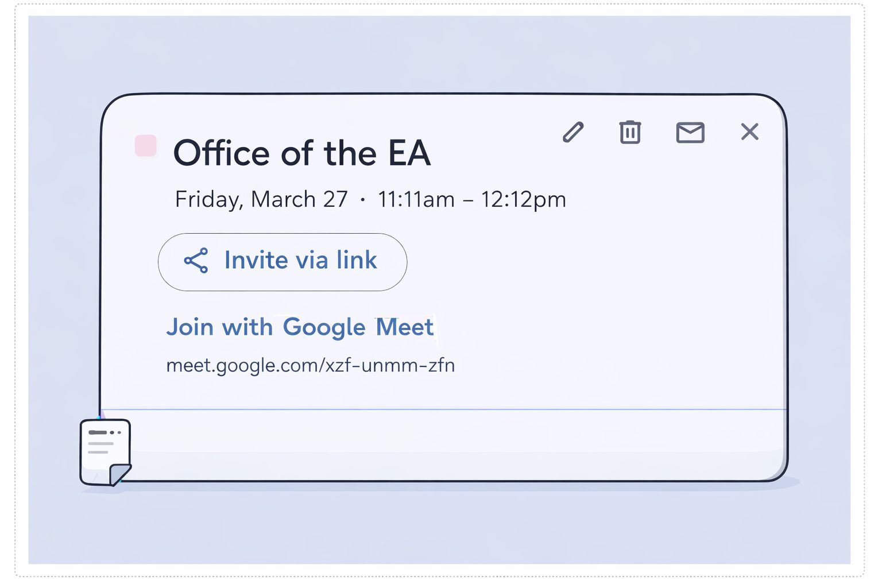
Task: Open the "Join with Google Meet" link
Action: (x=300, y=327)
